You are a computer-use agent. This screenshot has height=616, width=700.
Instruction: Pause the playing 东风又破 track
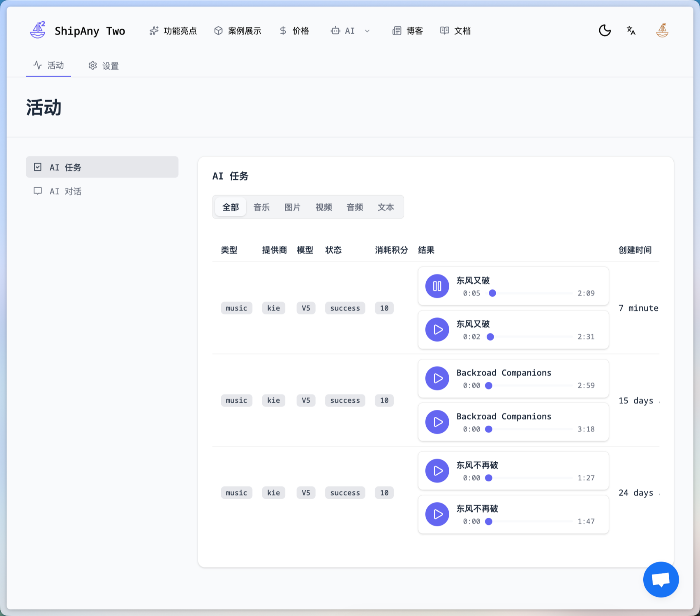coord(437,286)
